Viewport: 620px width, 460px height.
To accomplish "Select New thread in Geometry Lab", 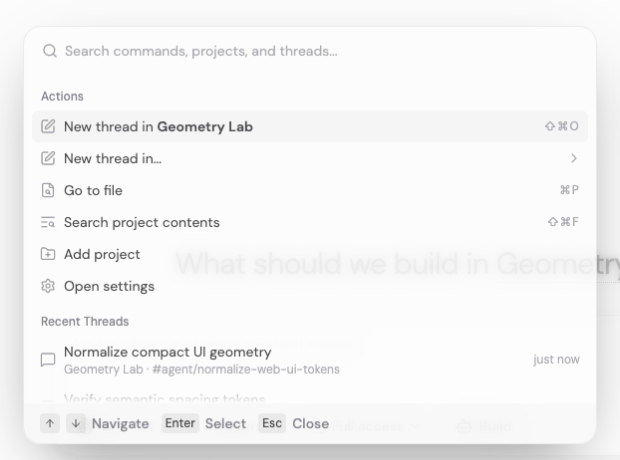I will [310, 127].
